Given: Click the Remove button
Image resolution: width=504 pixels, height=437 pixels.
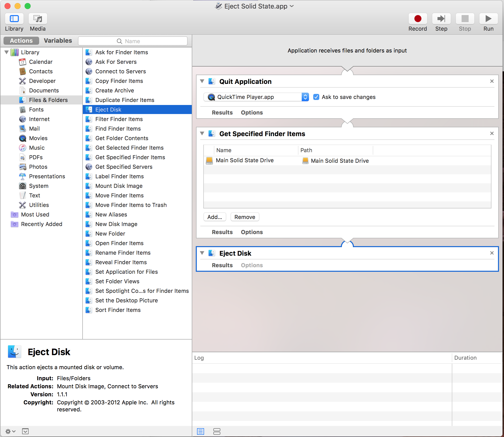Looking at the screenshot, I should pos(245,217).
